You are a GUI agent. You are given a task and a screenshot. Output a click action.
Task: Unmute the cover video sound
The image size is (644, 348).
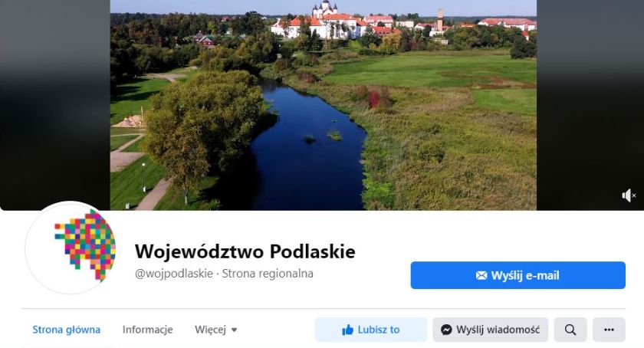pos(629,195)
